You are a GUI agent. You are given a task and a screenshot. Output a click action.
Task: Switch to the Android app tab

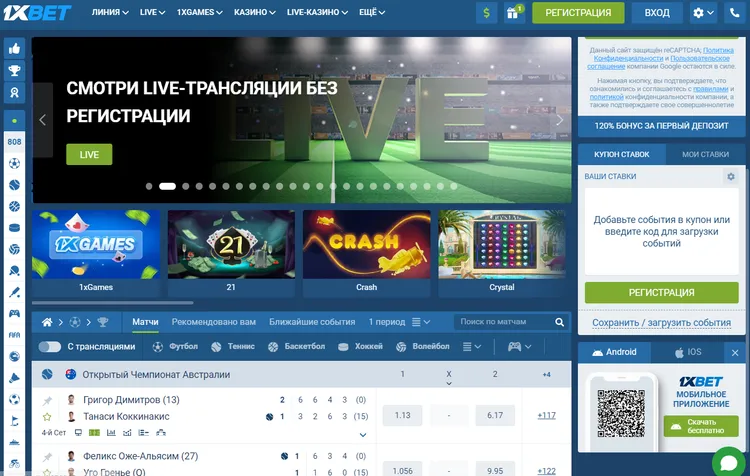[614, 353]
